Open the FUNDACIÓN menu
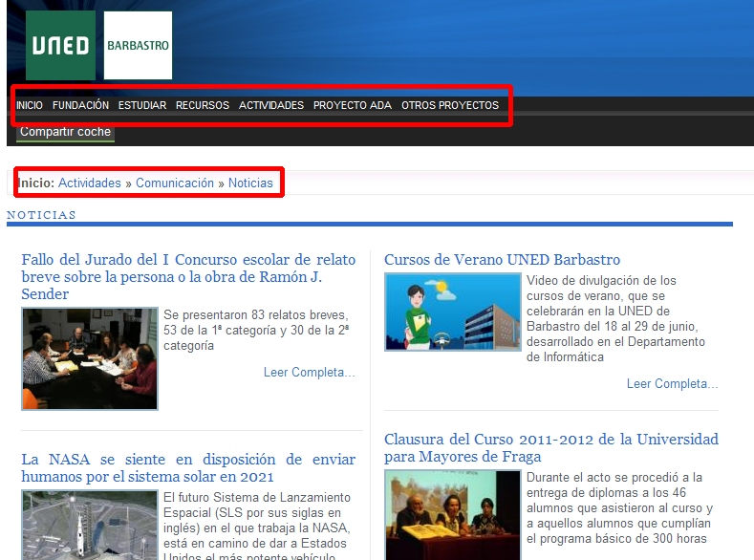This screenshot has height=560, width=754. coord(80,105)
